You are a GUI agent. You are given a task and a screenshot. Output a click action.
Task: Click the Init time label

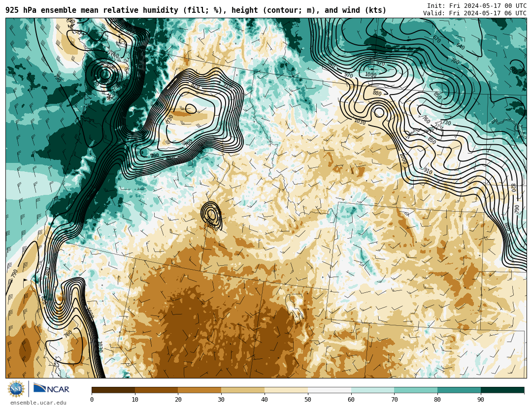(477, 6)
